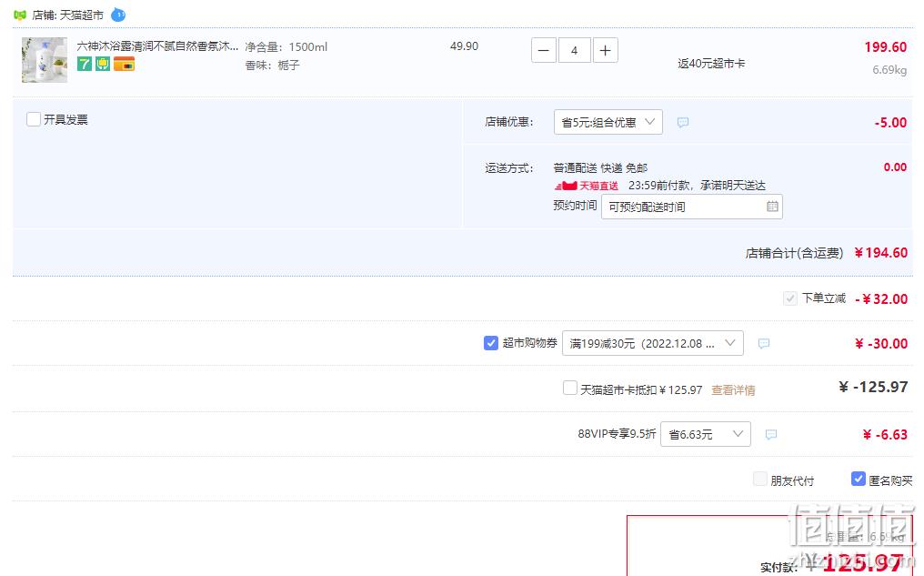The height and width of the screenshot is (576, 924).
Task: Click the 23:59前付款，承诺明天送达 text
Action: [698, 186]
